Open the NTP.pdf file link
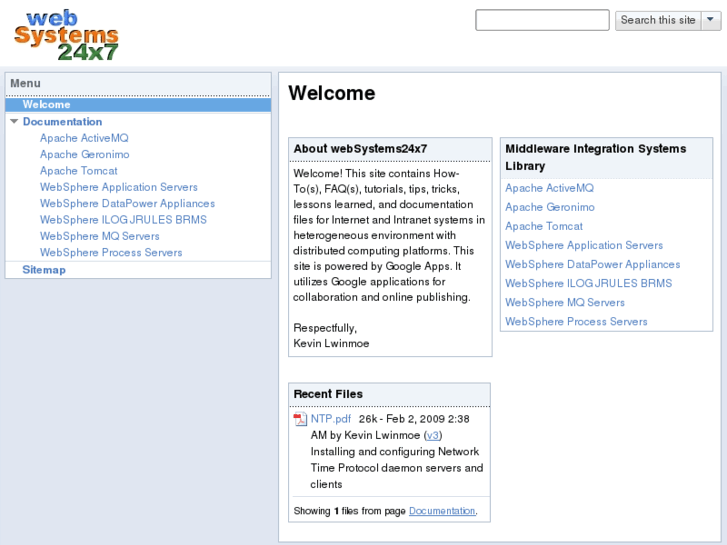 click(331, 419)
